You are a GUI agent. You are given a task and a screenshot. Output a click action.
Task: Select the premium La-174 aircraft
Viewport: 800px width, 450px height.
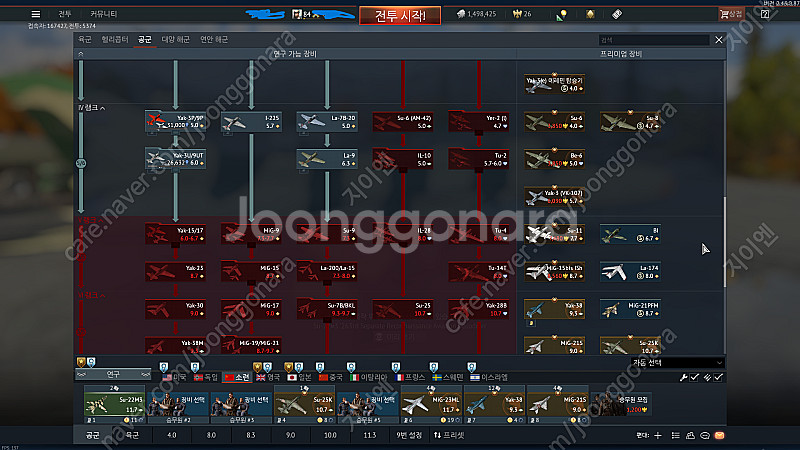click(x=630, y=271)
